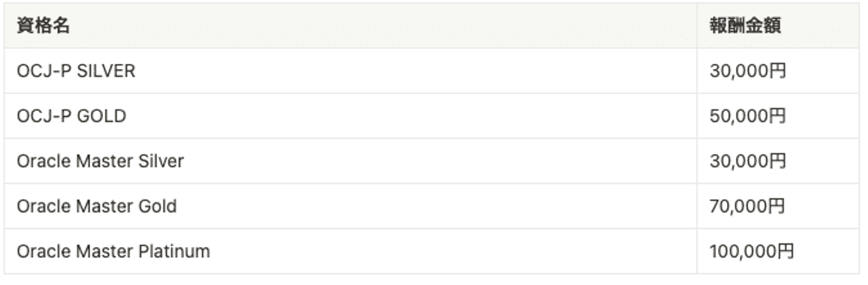The image size is (868, 285).
Task: Click the 報酬金額 column header
Action: click(x=745, y=27)
